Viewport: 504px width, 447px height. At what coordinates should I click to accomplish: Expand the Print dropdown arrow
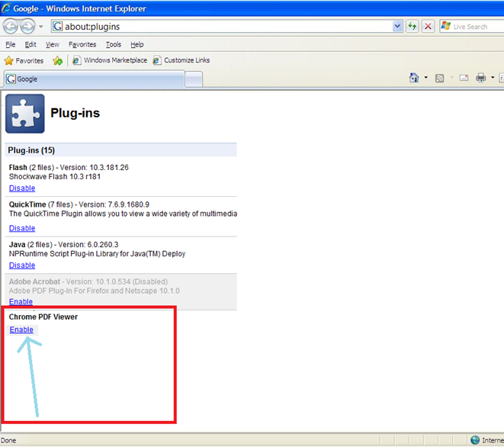(x=493, y=78)
